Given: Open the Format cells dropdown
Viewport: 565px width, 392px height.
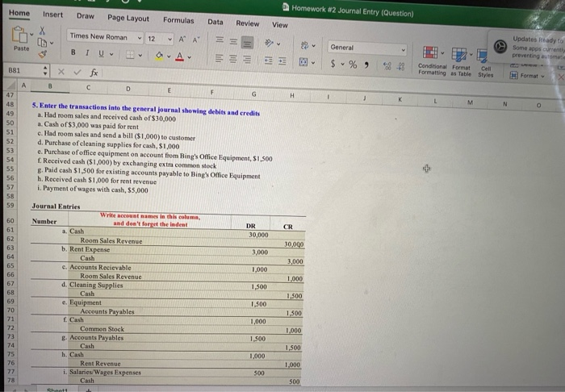Looking at the screenshot, I should coord(527,76).
